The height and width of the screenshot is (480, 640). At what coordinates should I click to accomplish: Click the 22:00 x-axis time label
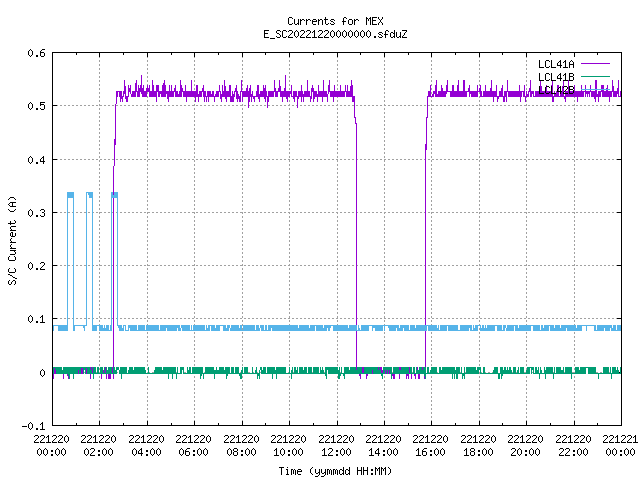click(x=573, y=452)
